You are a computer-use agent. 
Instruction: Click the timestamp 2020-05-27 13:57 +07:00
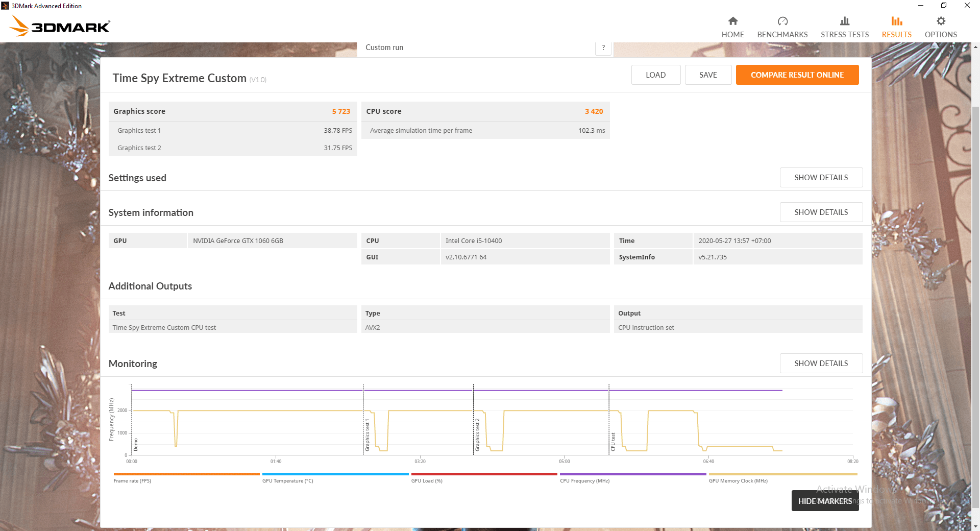click(x=734, y=241)
